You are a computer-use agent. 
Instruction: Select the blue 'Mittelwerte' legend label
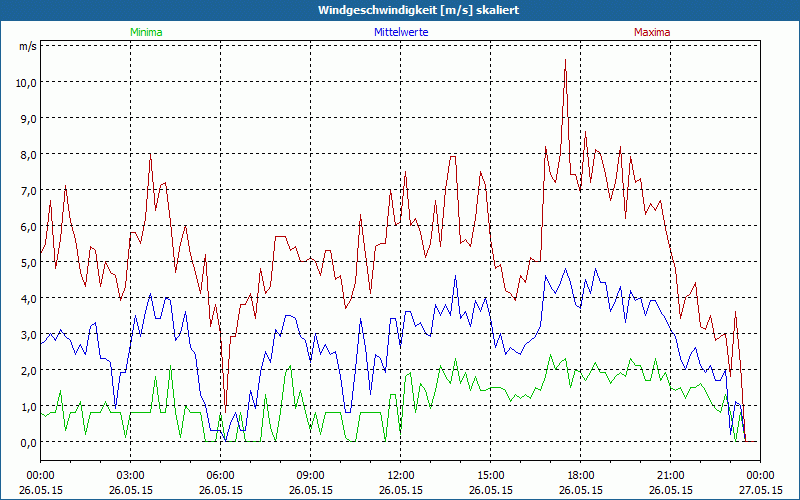[401, 32]
